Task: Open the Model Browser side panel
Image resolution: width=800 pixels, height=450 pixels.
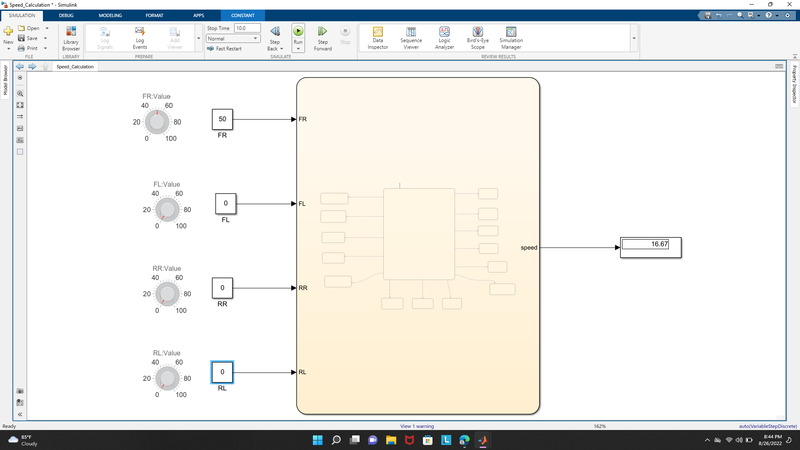Action: (x=6, y=80)
